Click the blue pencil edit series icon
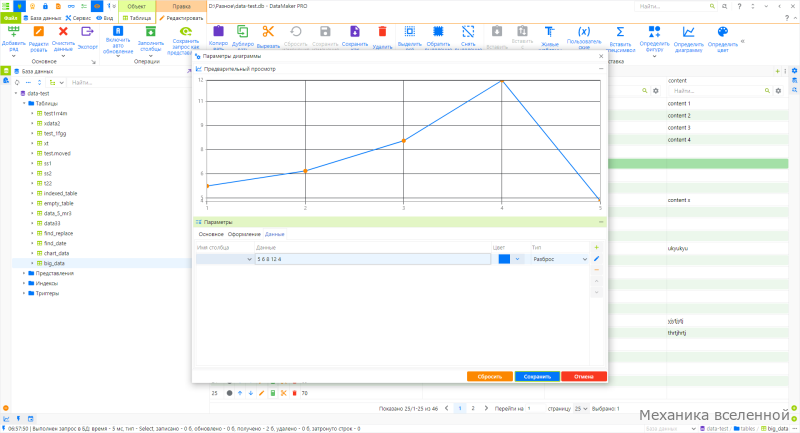This screenshot has width=800, height=433. pos(596,259)
